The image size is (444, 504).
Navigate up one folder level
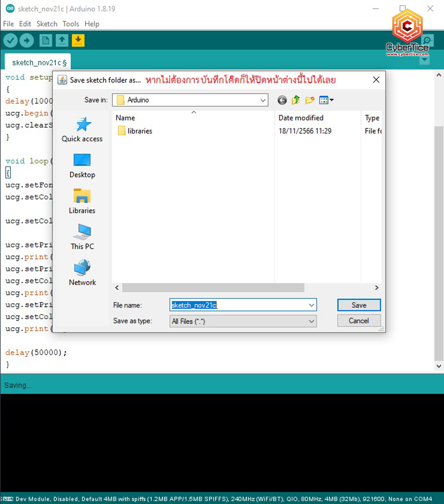coord(296,100)
